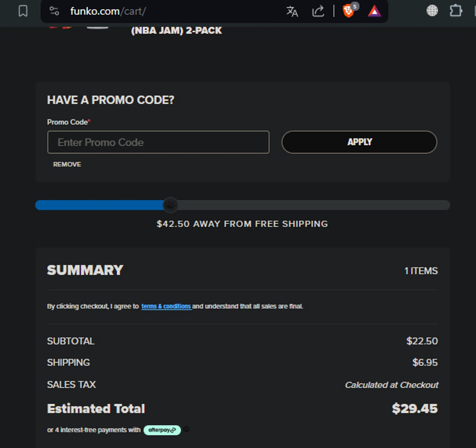Click REMOVE under the promo field

point(67,164)
